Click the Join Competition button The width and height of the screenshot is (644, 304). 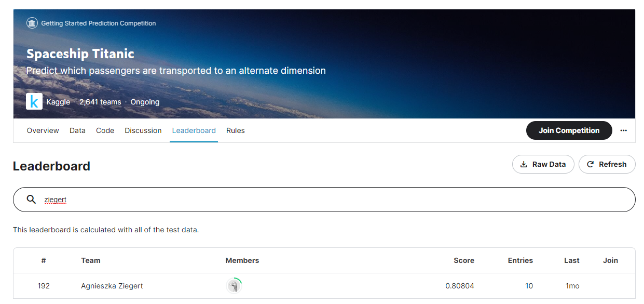click(569, 130)
